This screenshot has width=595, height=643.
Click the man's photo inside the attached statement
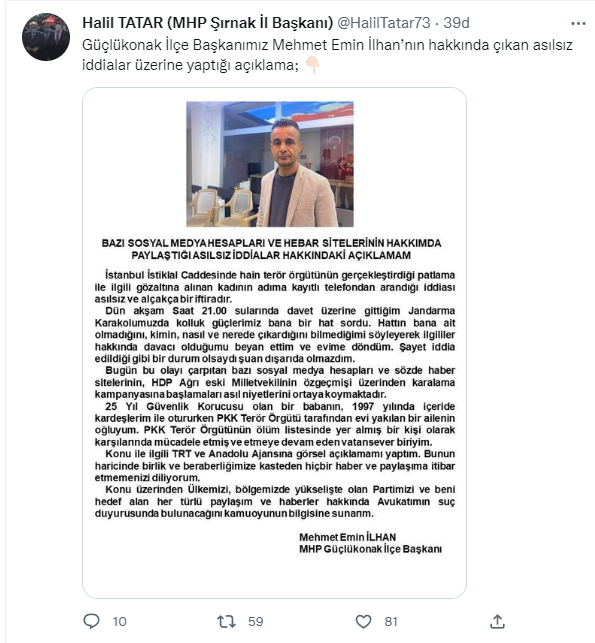[270, 164]
